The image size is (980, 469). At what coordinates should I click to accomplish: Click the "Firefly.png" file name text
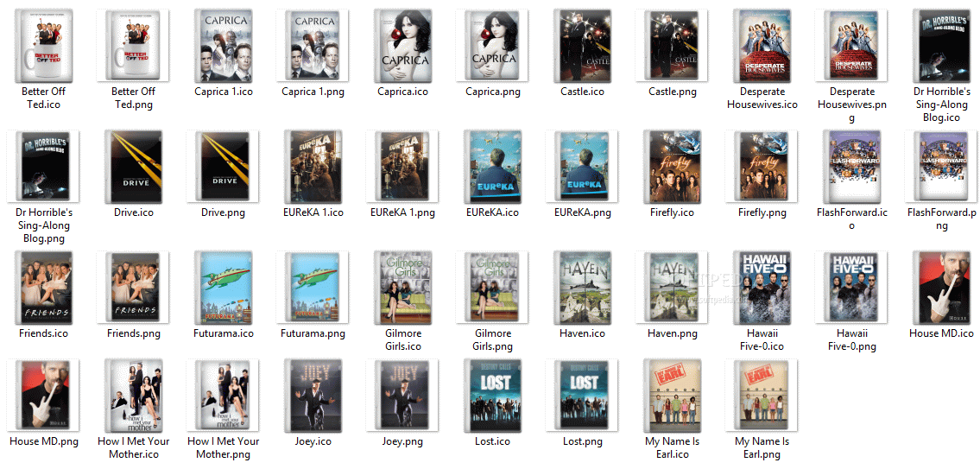click(x=763, y=213)
